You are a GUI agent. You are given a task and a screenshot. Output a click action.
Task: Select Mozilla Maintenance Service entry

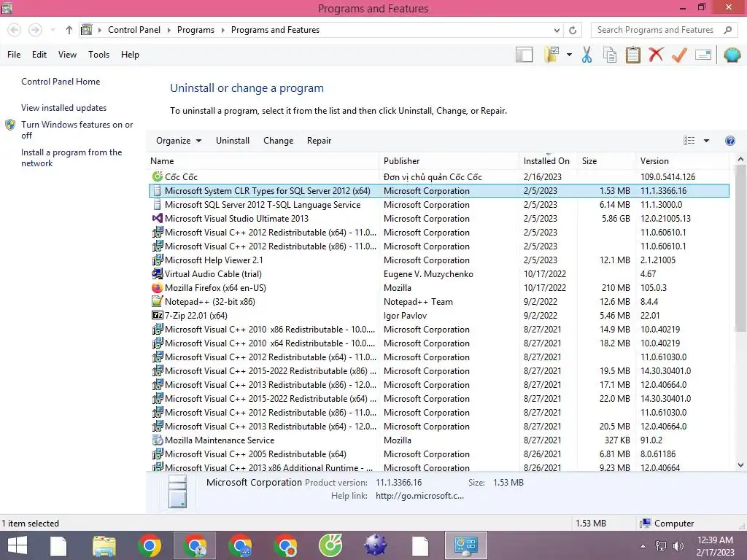tap(438, 440)
